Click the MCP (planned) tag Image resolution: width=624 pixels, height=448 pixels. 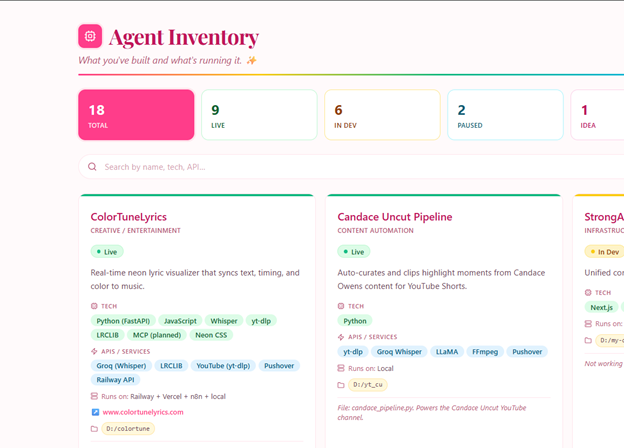(x=157, y=335)
